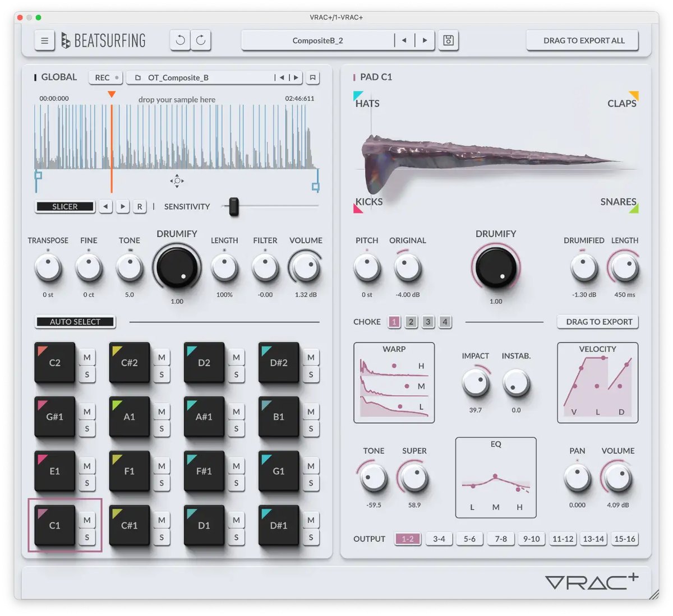Click the pad PAN knob

pos(577,478)
